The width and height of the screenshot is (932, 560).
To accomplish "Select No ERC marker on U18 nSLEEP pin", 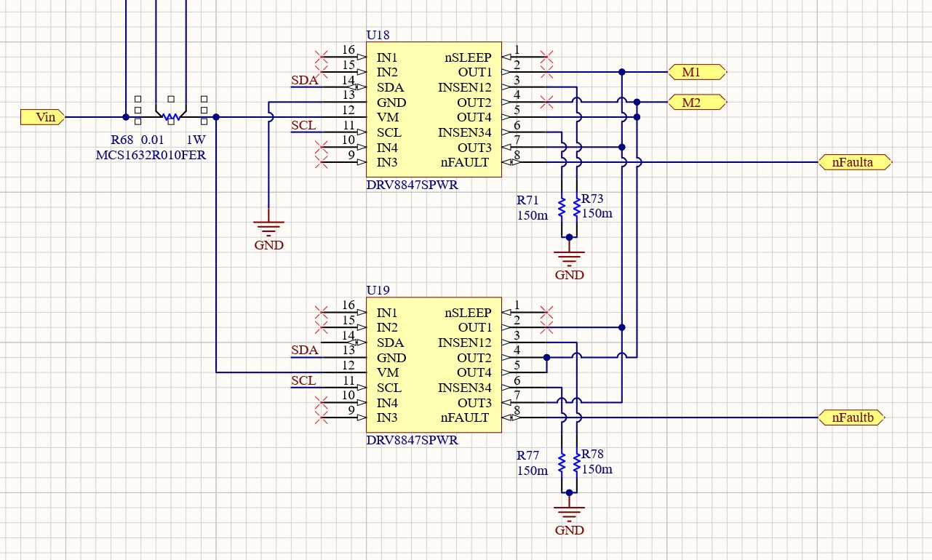I will 547,57.
